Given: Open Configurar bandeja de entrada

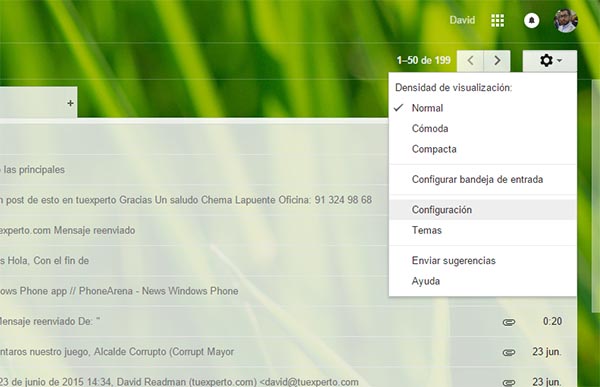Looking at the screenshot, I should [x=483, y=180].
